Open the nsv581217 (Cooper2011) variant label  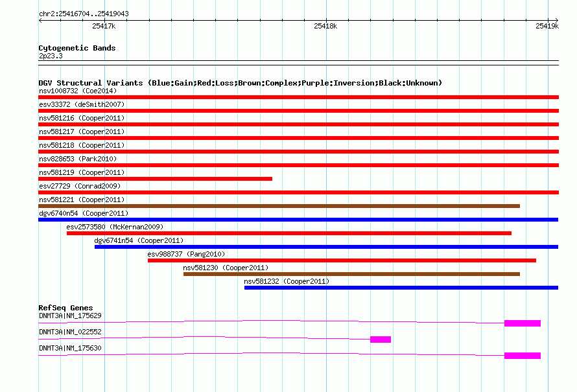point(82,132)
